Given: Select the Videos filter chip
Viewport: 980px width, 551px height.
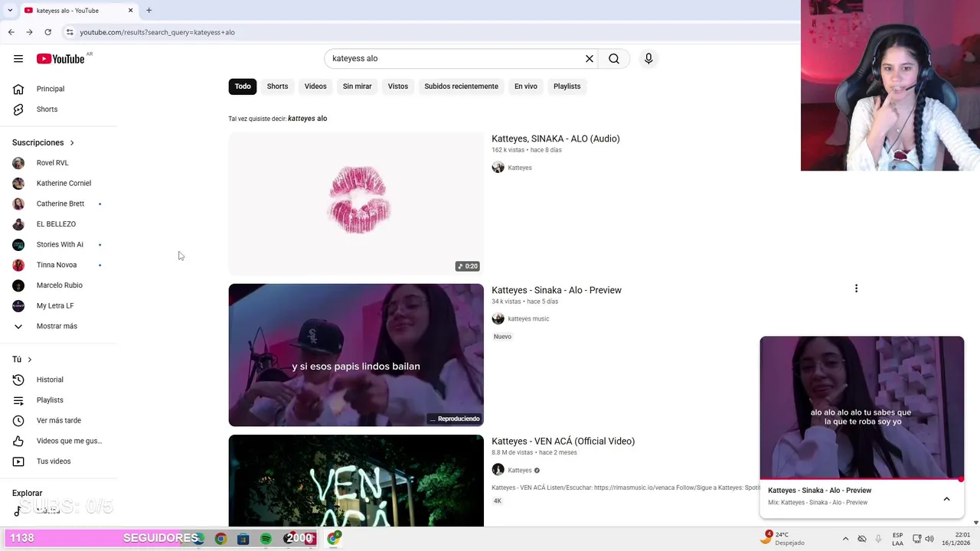Looking at the screenshot, I should tap(315, 86).
